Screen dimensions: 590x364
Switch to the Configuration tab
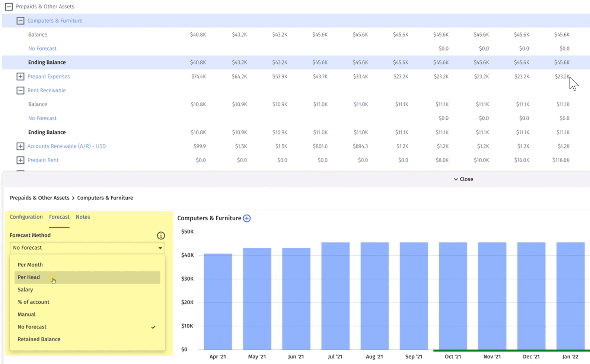26,217
